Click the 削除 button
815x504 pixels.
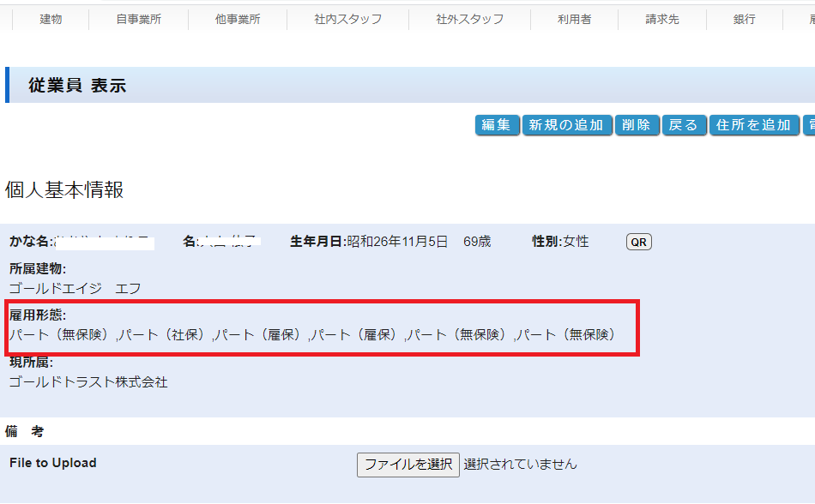pos(637,125)
